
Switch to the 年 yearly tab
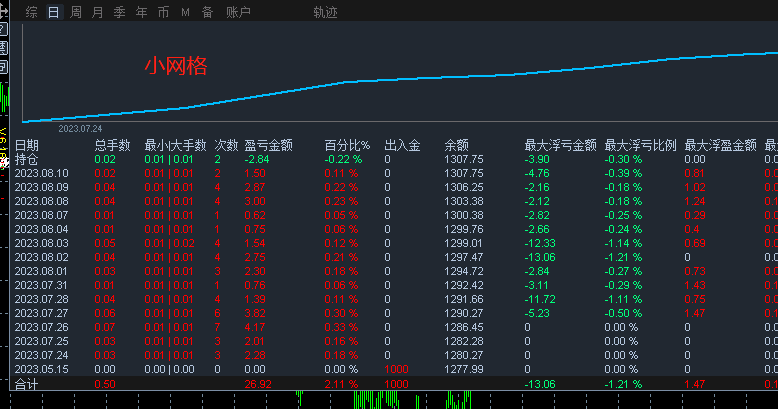coord(141,12)
